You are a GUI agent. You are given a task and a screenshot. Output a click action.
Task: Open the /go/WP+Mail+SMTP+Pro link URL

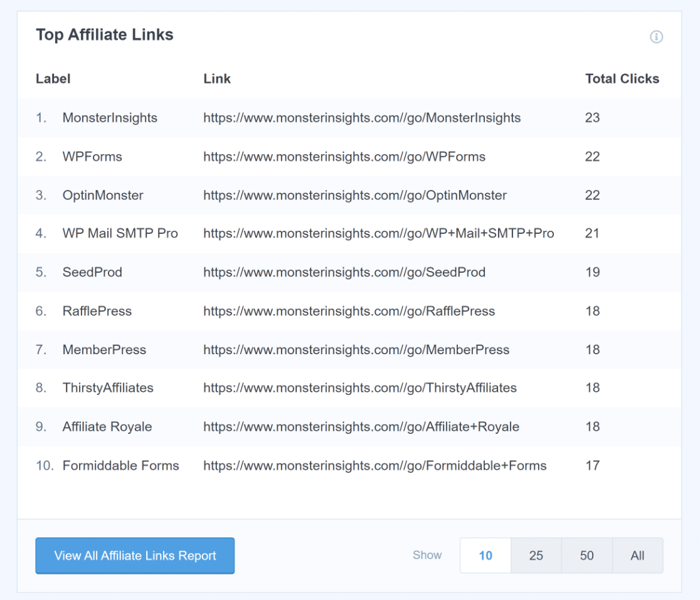[x=379, y=233]
